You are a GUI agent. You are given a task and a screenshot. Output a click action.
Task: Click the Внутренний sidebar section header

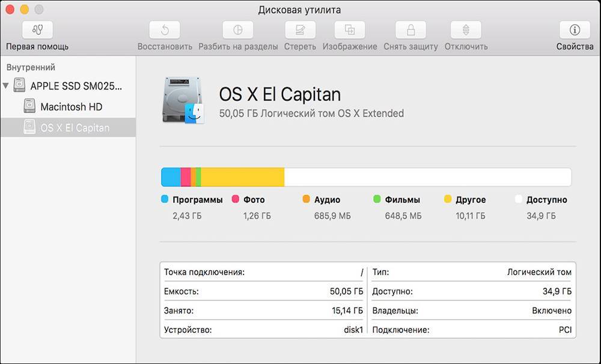31,67
